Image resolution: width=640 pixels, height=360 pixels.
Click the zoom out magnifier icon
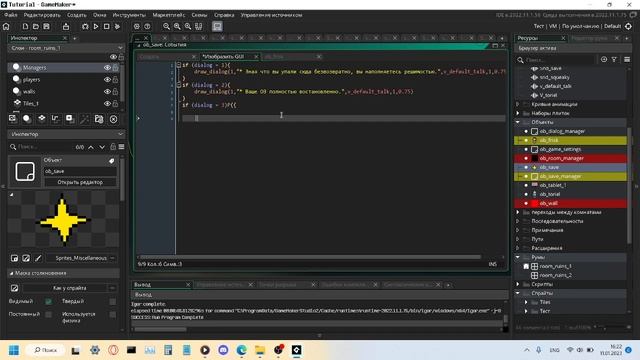(167, 27)
